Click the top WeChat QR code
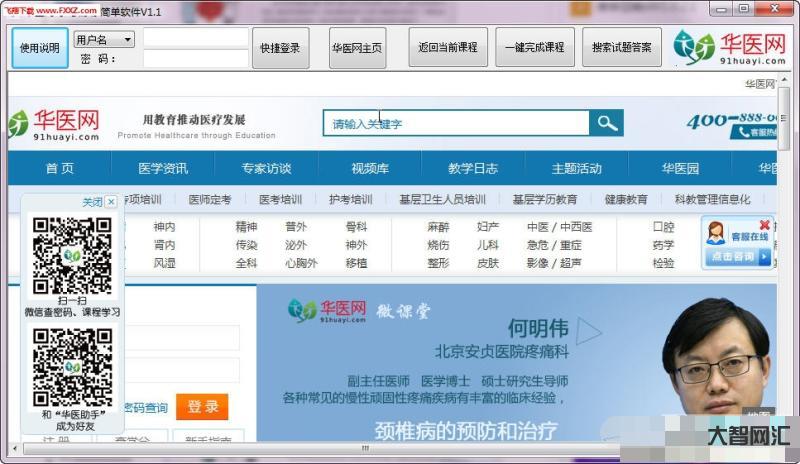The width and height of the screenshot is (800, 464). click(72, 256)
